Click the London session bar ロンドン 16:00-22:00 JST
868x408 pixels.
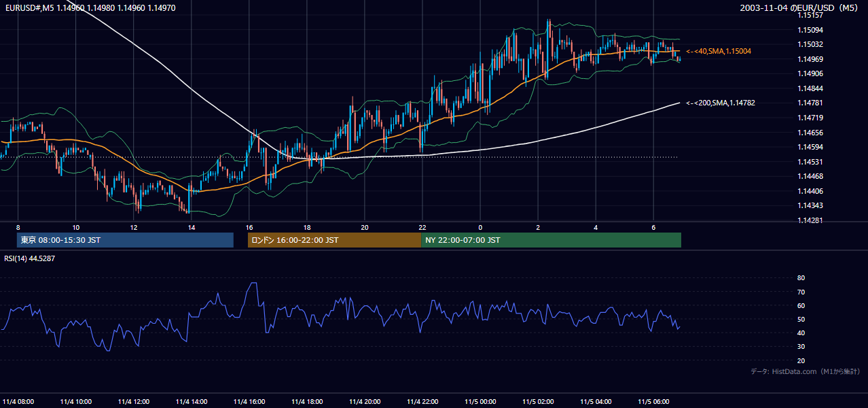(334, 240)
